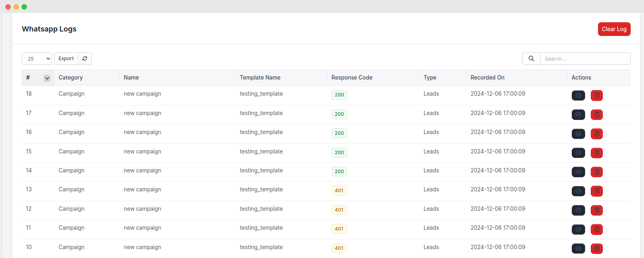Click the magnifying glass search icon
The width and height of the screenshot is (644, 258).
(531, 59)
